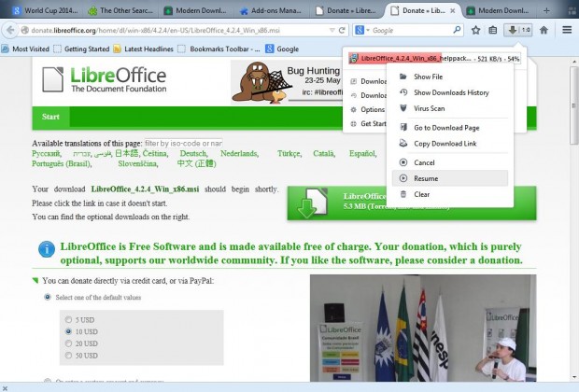Open the 中文 (正體) translation link
579x392 pixels.
196,163
